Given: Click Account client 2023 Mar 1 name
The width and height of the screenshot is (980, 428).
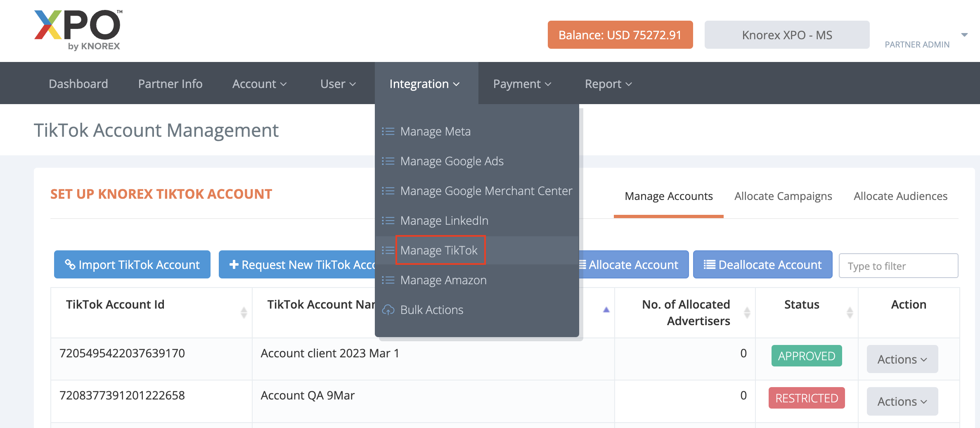Looking at the screenshot, I should pyautogui.click(x=330, y=353).
